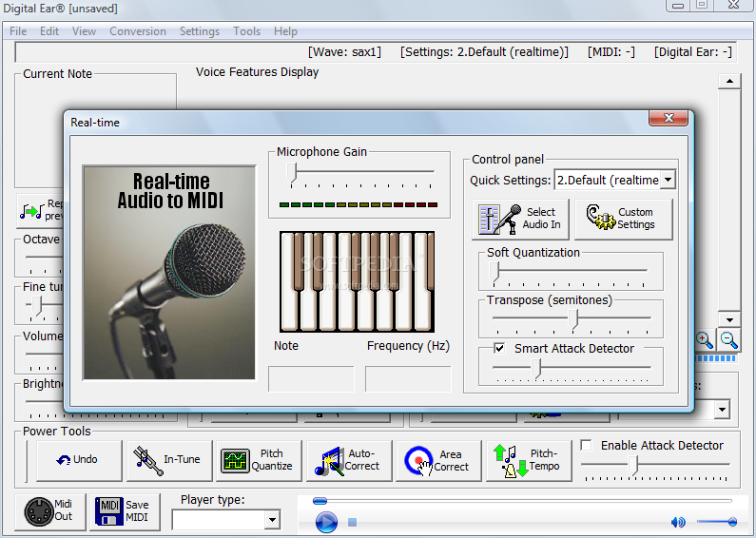Image resolution: width=756 pixels, height=538 pixels.
Task: Close the Real-time dialog
Action: (x=669, y=118)
